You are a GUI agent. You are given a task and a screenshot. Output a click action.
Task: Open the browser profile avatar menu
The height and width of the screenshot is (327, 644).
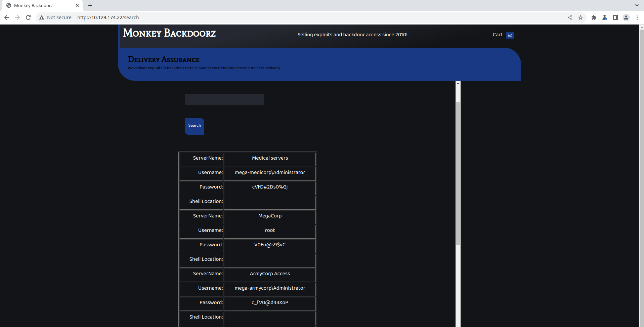pos(626,17)
